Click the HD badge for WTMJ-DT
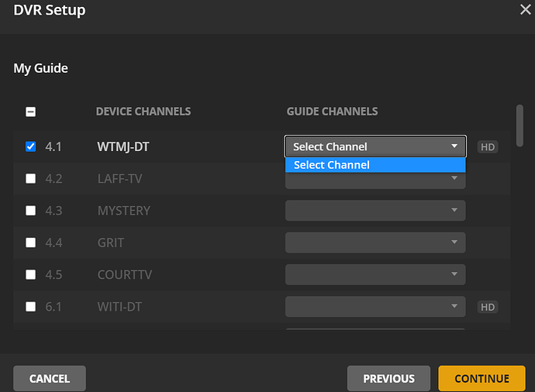Image resolution: width=535 pixels, height=392 pixels. click(487, 146)
